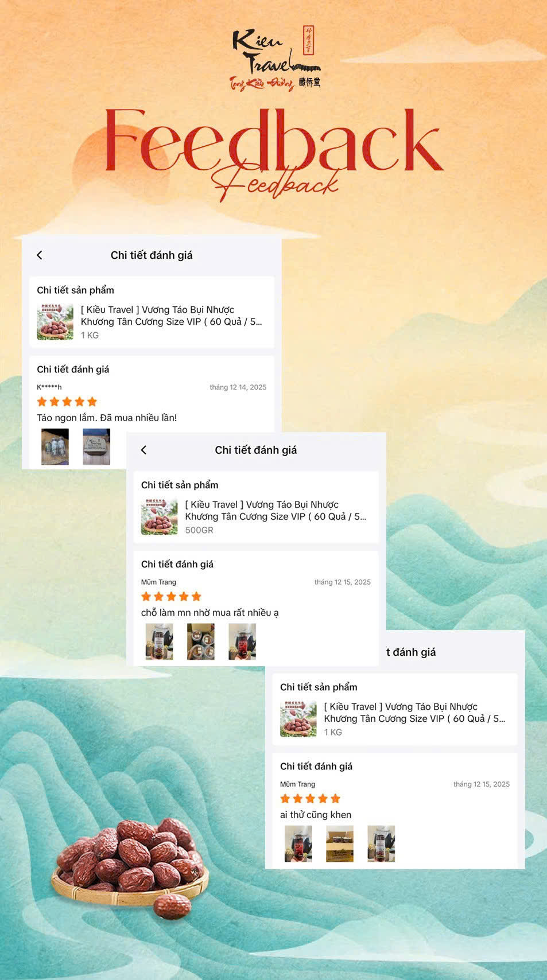The height and width of the screenshot is (980, 547).
Task: Open product thumbnail in bottom 1 KG card
Action: pyautogui.click(x=298, y=719)
